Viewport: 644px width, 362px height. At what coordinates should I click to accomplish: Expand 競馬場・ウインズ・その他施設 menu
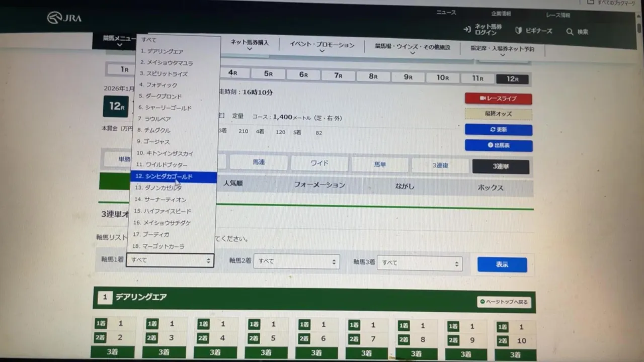click(x=412, y=48)
